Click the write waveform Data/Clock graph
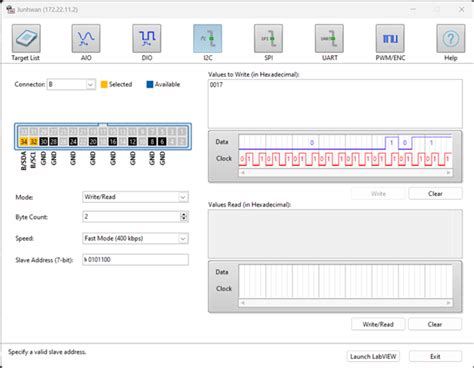 pyautogui.click(x=345, y=151)
